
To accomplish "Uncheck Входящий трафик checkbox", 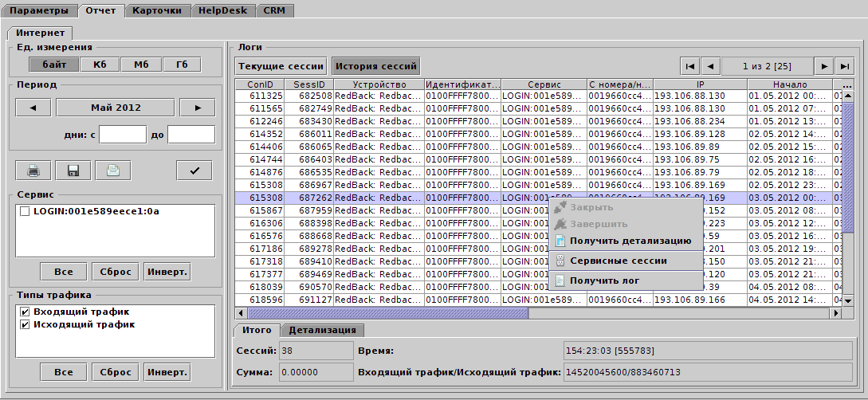I will pos(25,312).
